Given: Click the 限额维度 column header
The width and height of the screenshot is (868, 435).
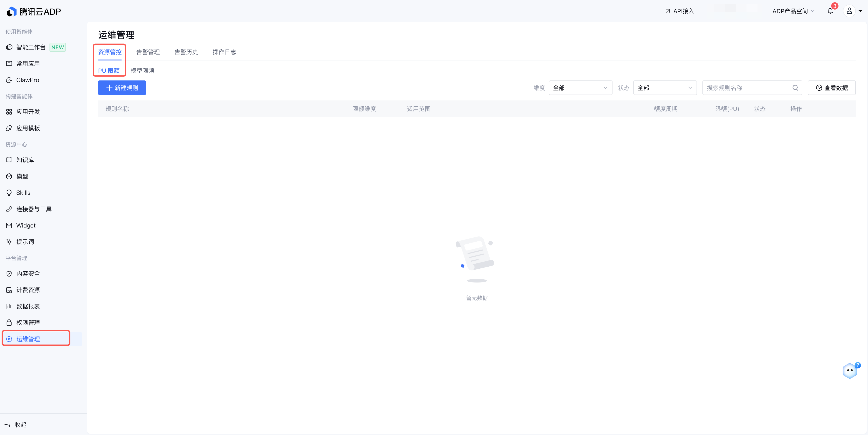Looking at the screenshot, I should (x=364, y=109).
